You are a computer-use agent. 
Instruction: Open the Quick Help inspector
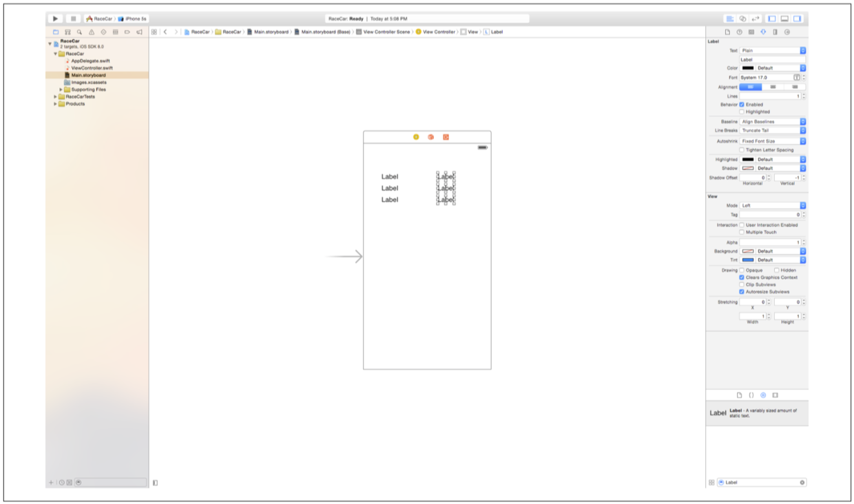(x=740, y=32)
